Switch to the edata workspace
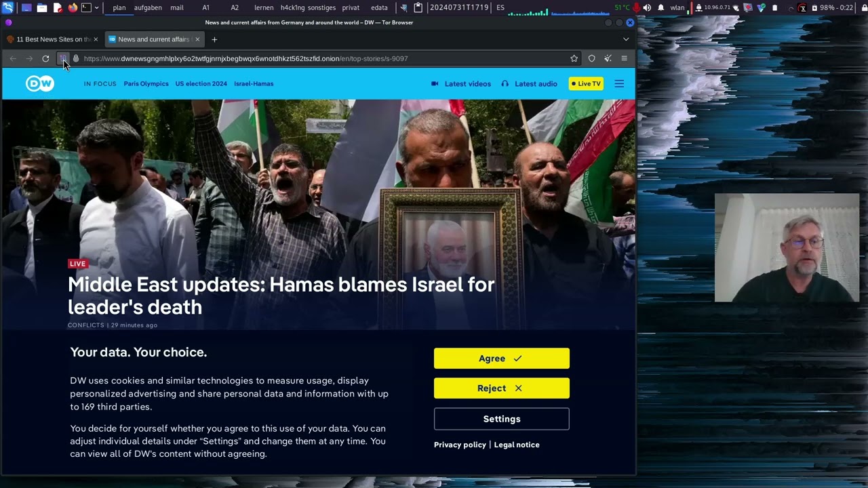The height and width of the screenshot is (488, 868). (x=380, y=7)
